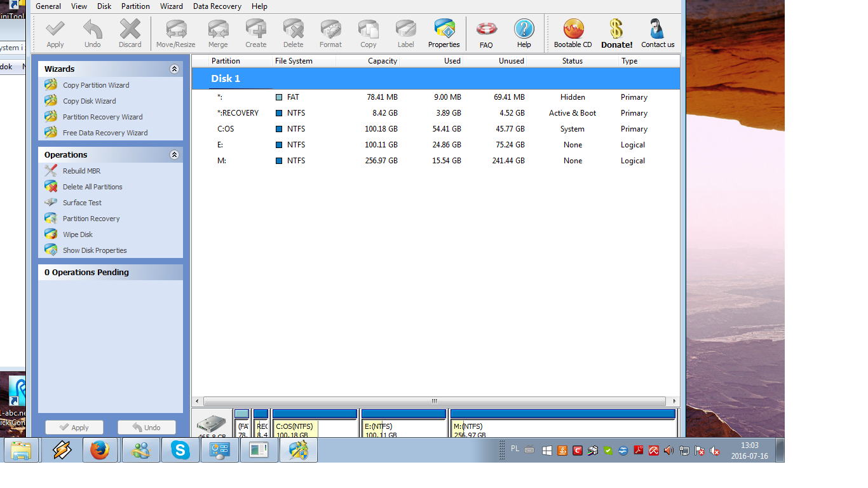
Task: Click the Label toolbar icon
Action: [405, 33]
